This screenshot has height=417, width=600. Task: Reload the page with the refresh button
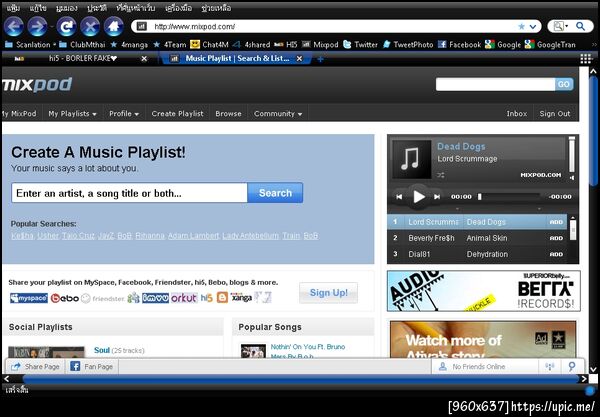(67, 26)
